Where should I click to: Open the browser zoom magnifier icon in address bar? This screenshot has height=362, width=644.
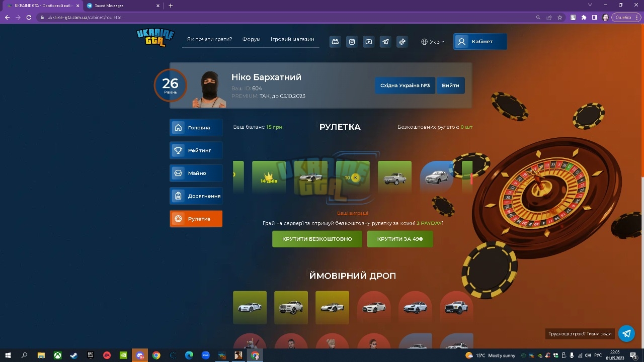(x=538, y=17)
